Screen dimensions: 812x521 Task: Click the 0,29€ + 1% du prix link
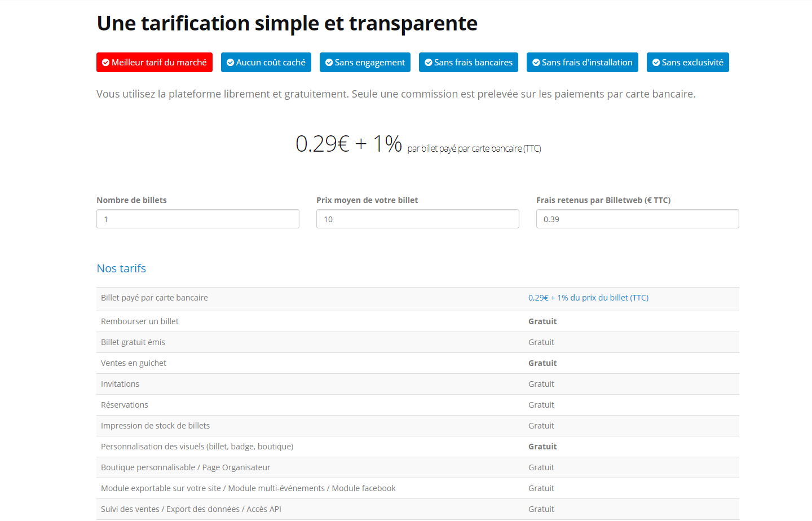pos(588,298)
